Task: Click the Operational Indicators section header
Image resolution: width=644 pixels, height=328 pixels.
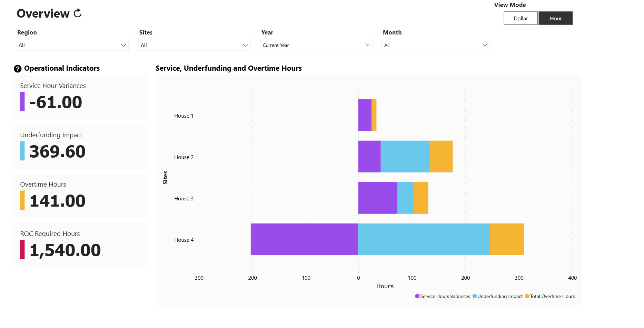Action: [x=61, y=68]
